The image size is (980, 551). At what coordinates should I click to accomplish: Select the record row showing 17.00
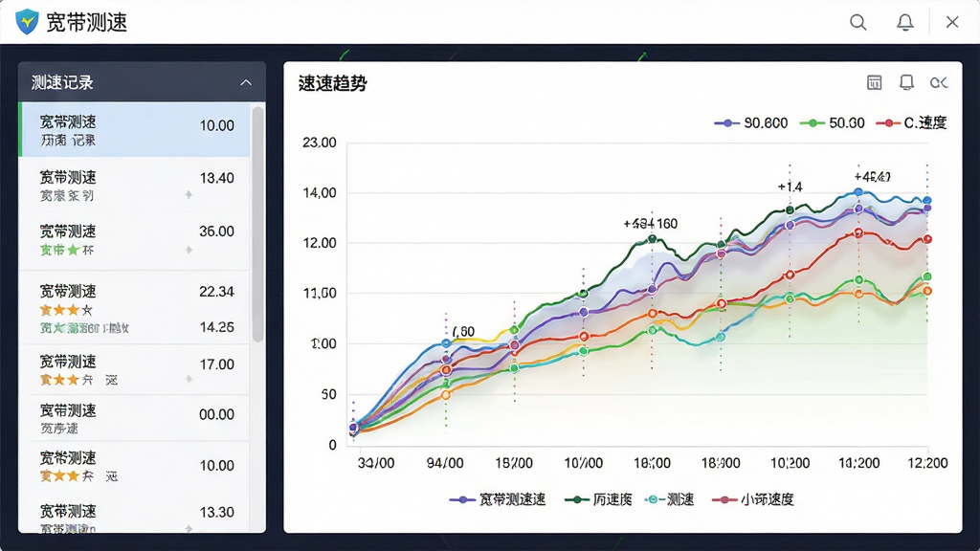134,370
